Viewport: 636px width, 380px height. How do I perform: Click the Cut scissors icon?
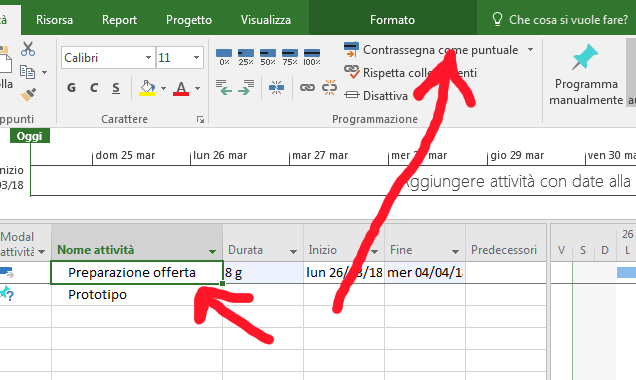[28, 49]
